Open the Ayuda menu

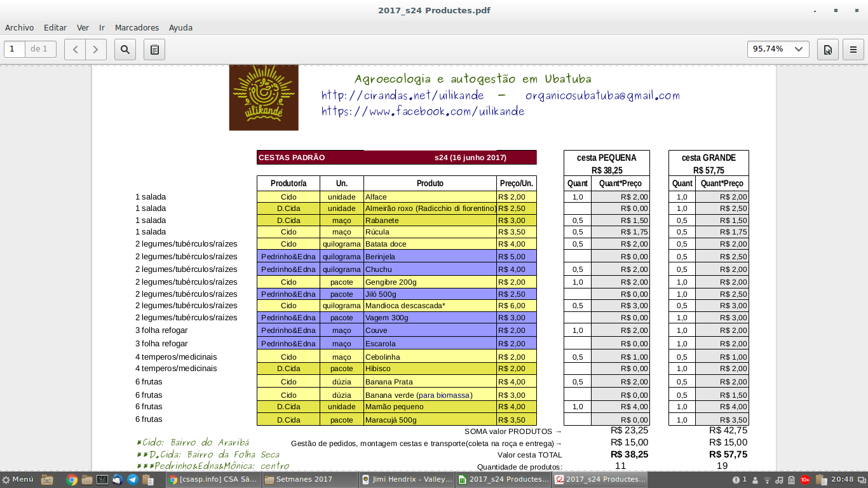coord(180,28)
